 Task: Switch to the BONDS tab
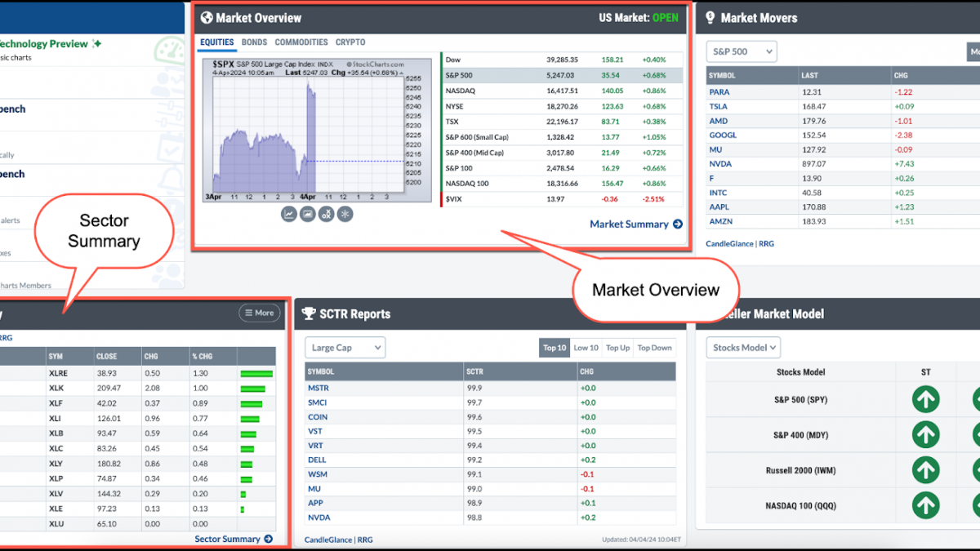point(255,42)
